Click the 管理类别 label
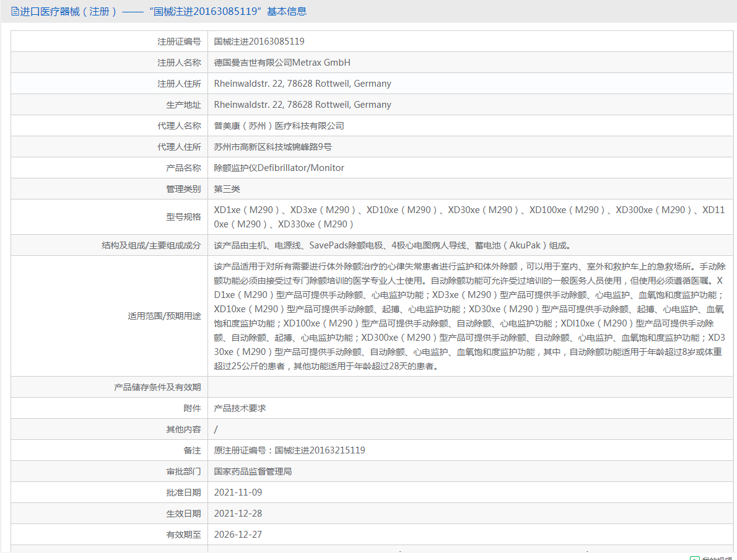This screenshot has height=560, width=737. [183, 189]
